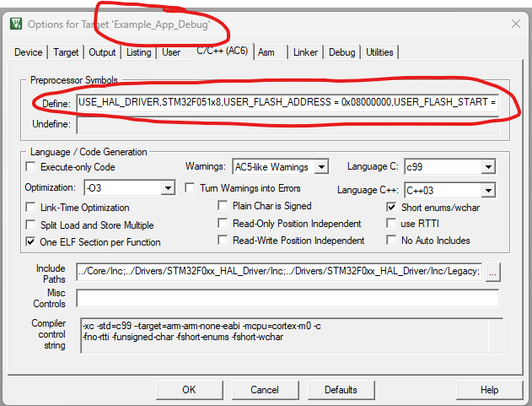This screenshot has width=532, height=406.
Task: Click the Defaults button
Action: pyautogui.click(x=341, y=389)
